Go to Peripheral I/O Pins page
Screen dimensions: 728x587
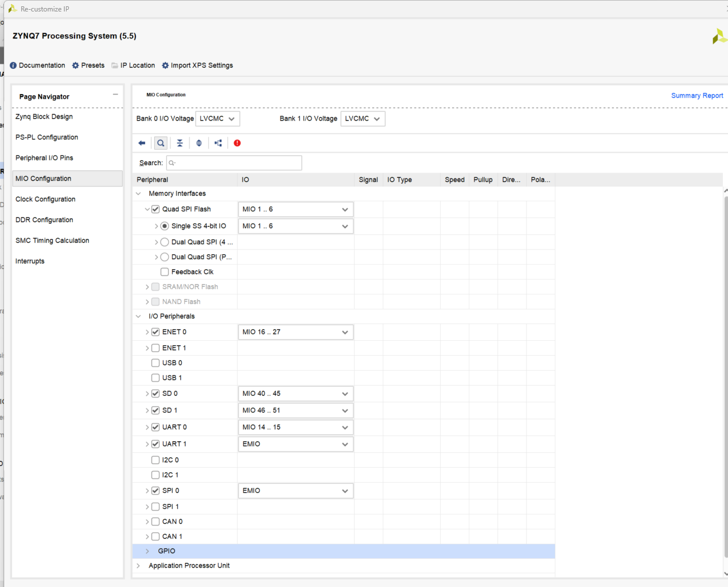tap(44, 158)
